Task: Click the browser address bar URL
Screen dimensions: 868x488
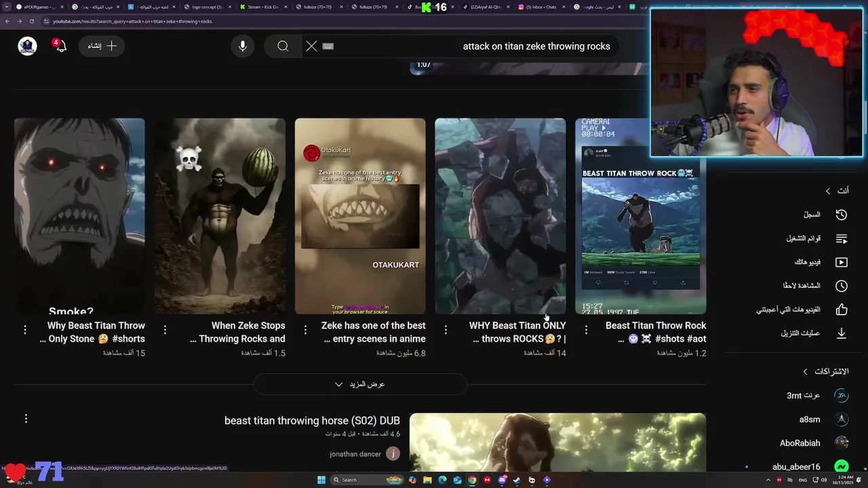Action: coord(132,22)
